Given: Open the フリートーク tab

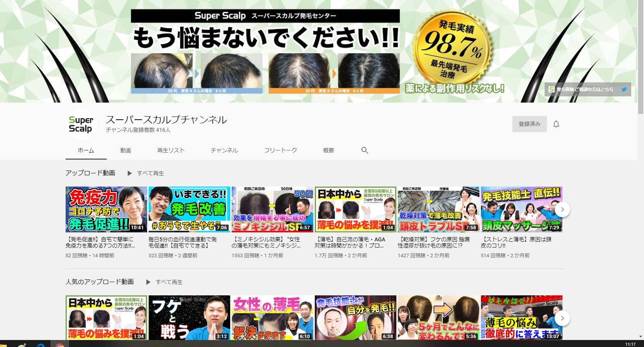Looking at the screenshot, I should (x=281, y=150).
